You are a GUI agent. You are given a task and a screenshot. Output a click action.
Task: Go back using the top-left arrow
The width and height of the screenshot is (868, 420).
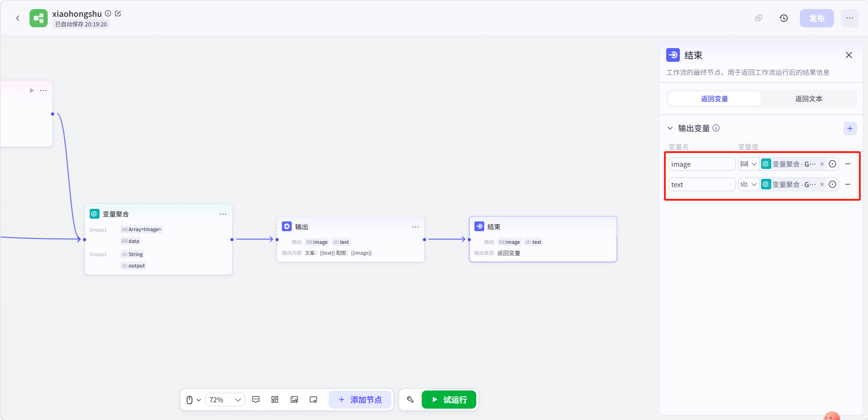[18, 18]
